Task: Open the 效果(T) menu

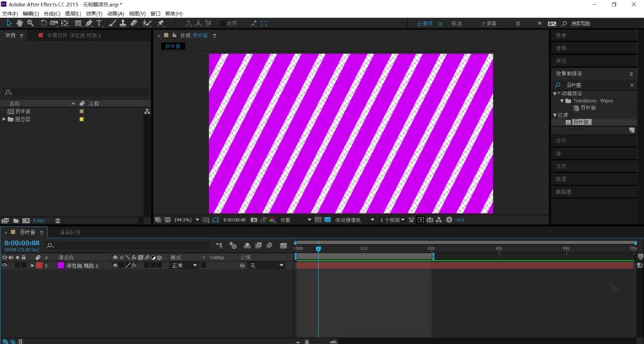Action: click(x=94, y=14)
